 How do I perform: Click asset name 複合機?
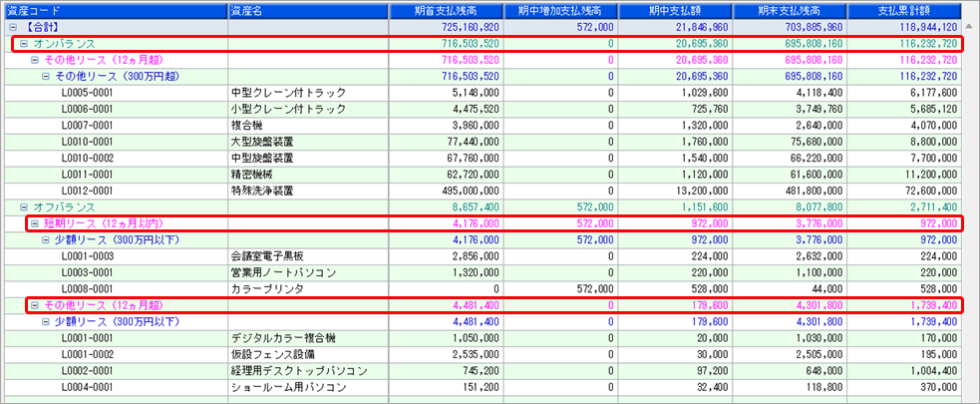246,126
